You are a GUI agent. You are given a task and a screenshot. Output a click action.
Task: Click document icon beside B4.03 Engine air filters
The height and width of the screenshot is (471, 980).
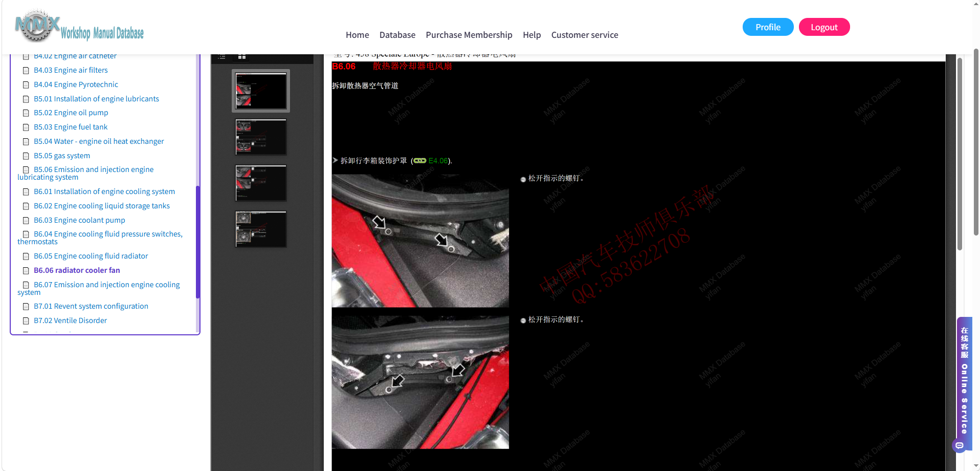[x=26, y=71]
